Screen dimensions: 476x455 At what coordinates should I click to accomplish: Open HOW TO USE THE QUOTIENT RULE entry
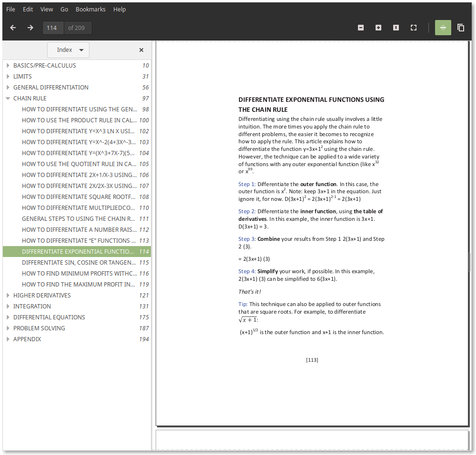[79, 164]
